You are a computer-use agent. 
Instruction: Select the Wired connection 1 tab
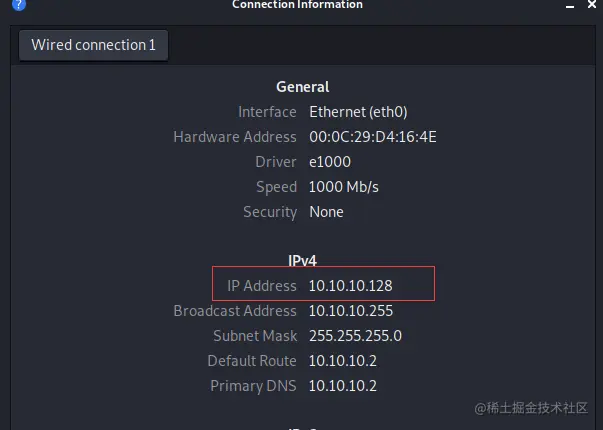[94, 45]
